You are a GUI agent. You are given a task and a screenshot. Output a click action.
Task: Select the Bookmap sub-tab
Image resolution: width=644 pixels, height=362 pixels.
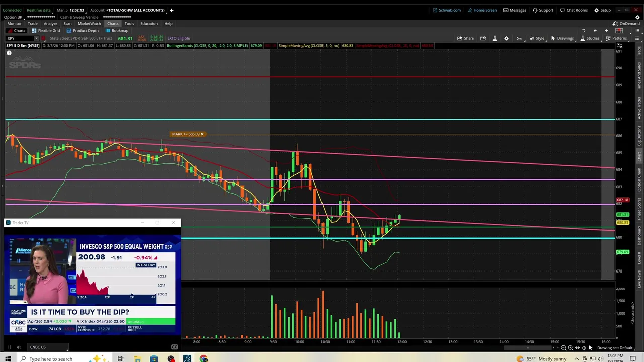pos(117,31)
